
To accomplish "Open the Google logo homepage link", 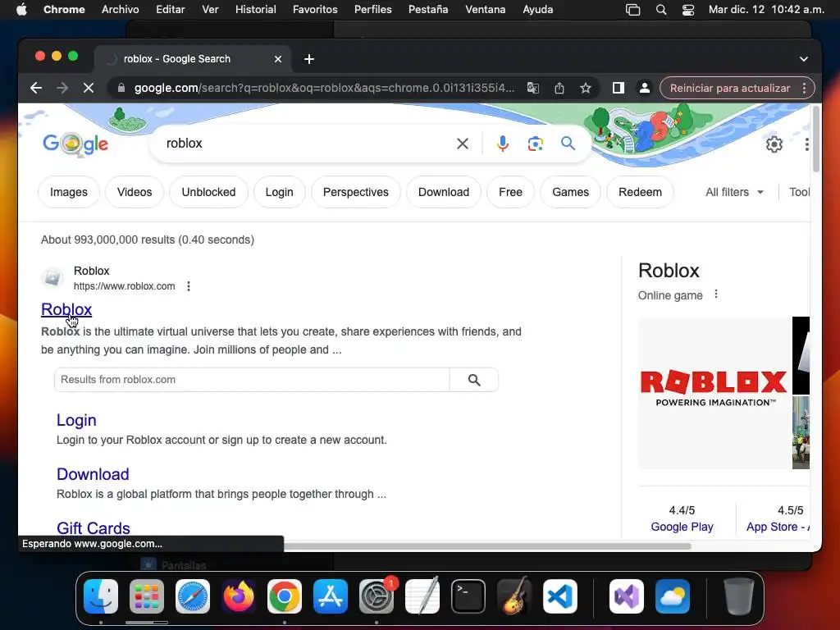I will coord(75,143).
